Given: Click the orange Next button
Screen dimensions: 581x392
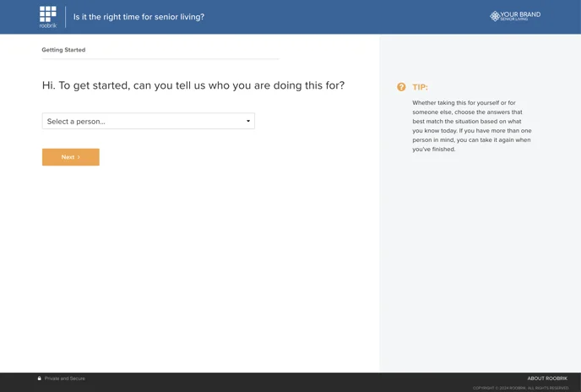Looking at the screenshot, I should click(x=71, y=157).
